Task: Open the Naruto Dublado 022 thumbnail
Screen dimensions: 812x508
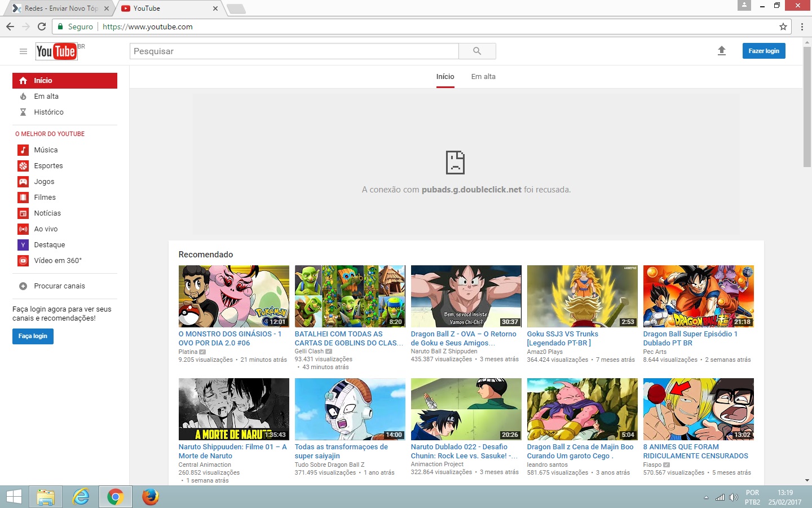Action: (466, 409)
